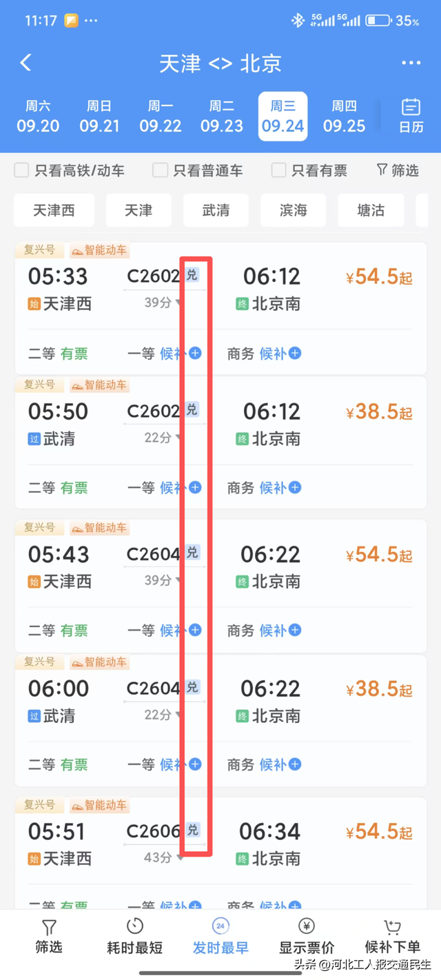The image size is (441, 980).
Task: Open 候补下单 cart icon
Action: click(392, 927)
